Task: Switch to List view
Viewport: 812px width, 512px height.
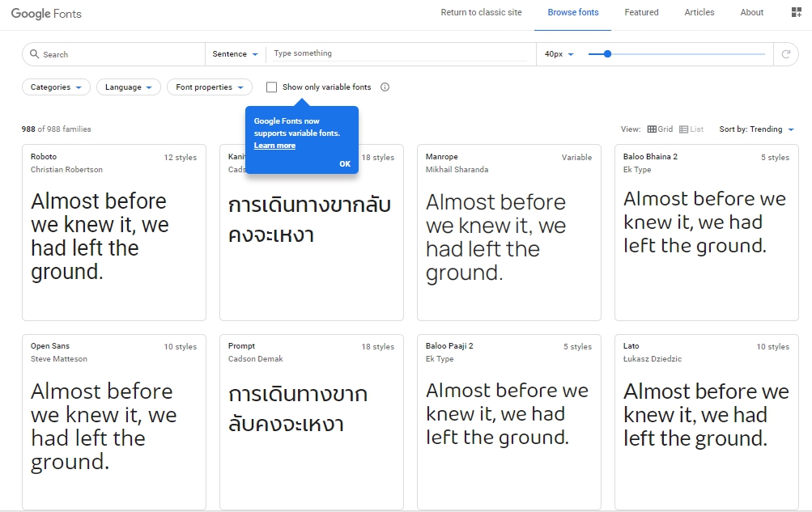Action: tap(691, 129)
